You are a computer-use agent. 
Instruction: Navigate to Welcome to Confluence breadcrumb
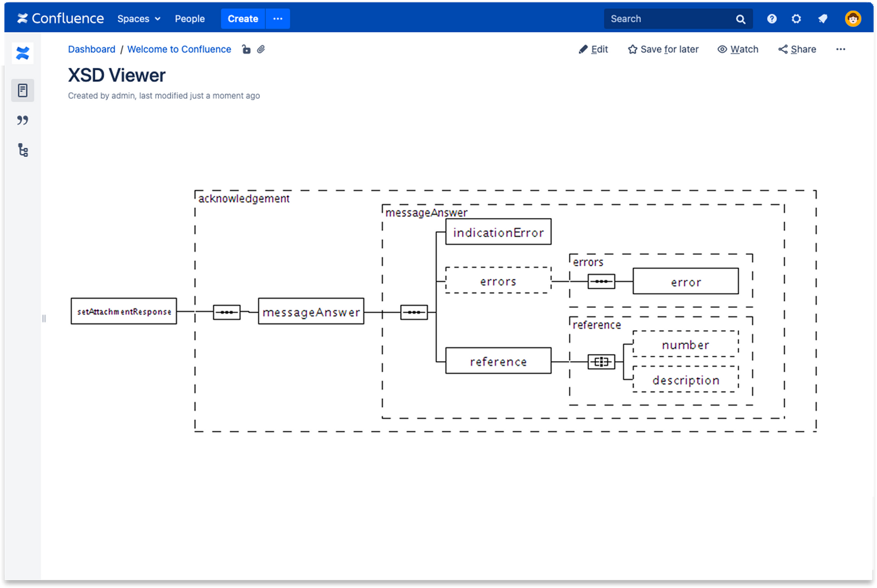[x=179, y=49]
